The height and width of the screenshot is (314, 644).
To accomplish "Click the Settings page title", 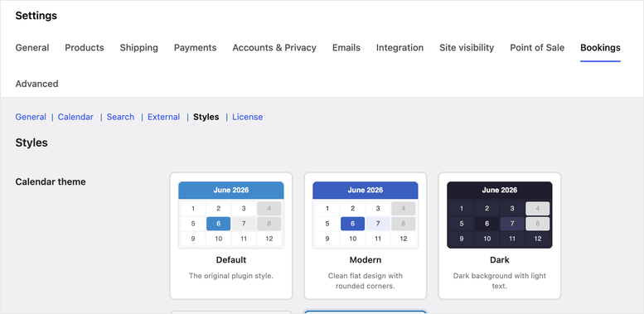I will (x=36, y=16).
